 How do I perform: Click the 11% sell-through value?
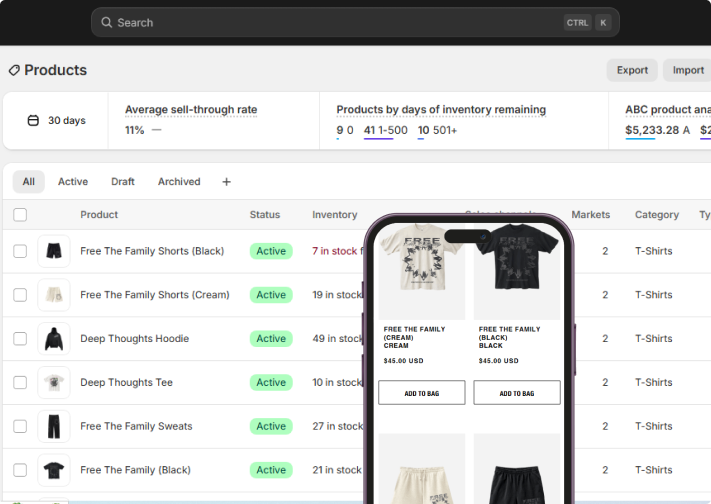tap(135, 130)
